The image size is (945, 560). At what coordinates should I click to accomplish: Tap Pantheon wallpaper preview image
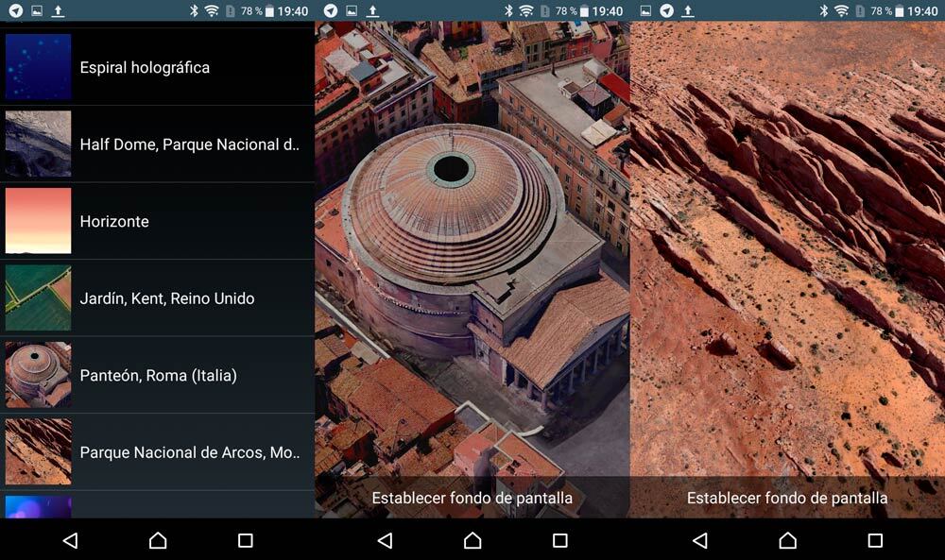click(472, 249)
